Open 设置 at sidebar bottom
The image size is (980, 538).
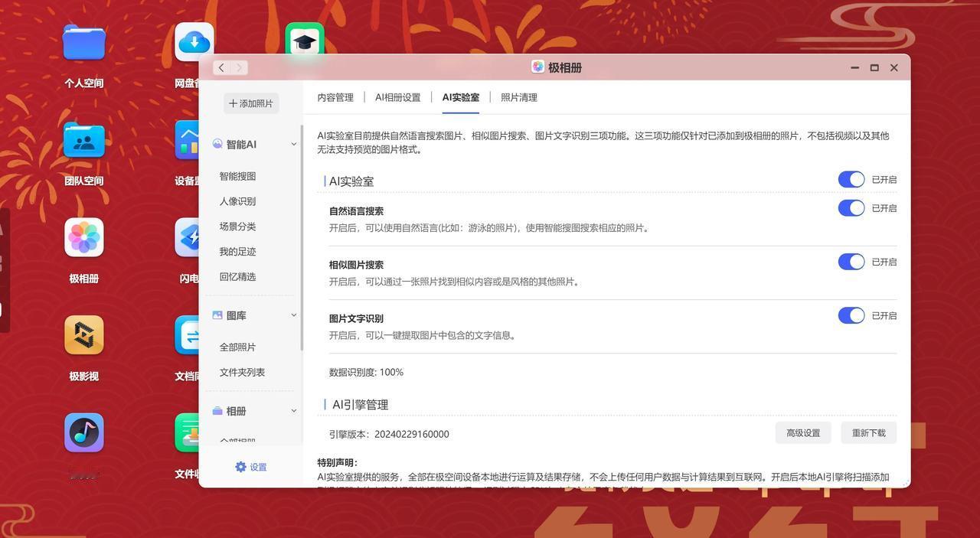251,467
